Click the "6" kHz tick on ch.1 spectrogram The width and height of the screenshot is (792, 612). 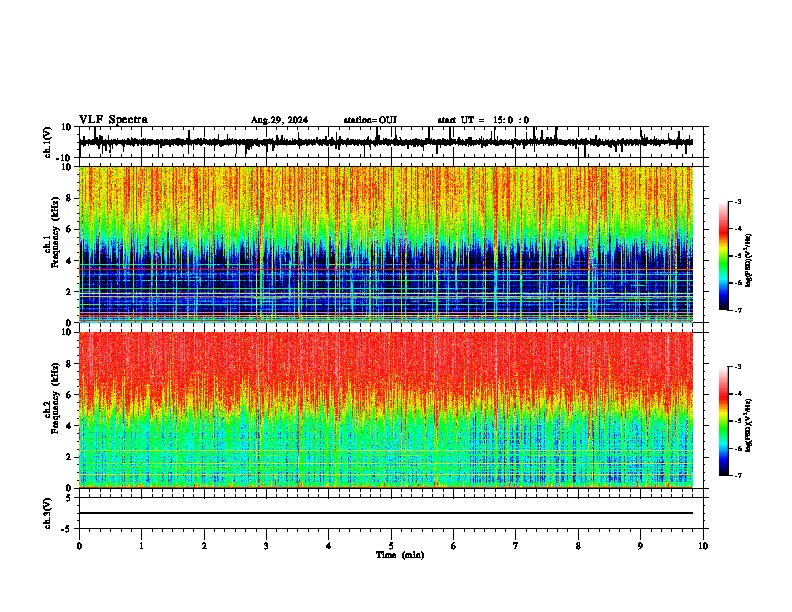[69, 229]
